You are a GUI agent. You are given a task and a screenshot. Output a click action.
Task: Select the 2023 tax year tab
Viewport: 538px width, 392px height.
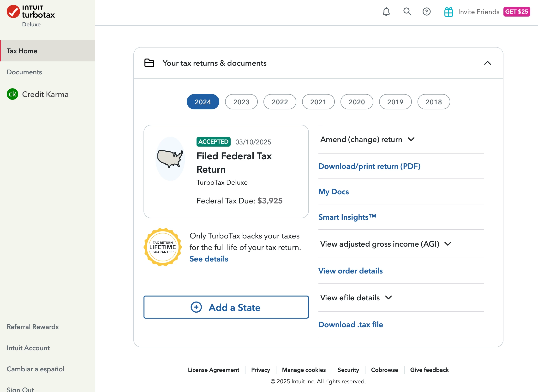(x=241, y=102)
